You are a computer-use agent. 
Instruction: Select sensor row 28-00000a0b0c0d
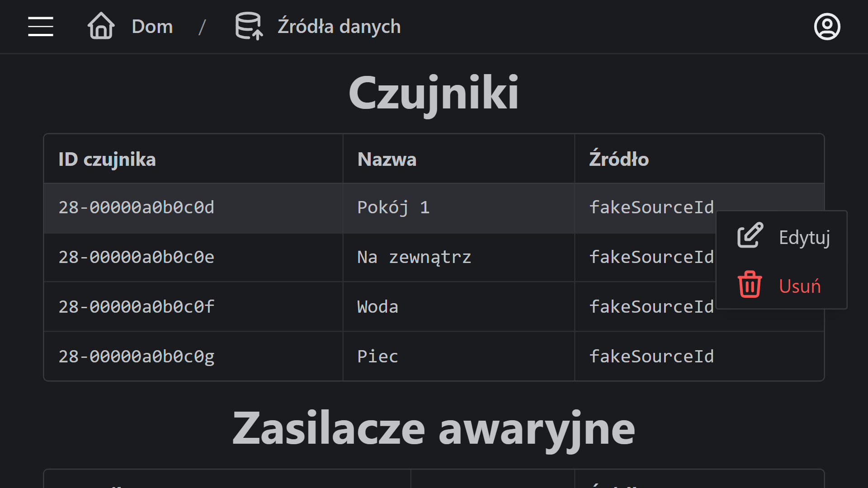point(434,208)
